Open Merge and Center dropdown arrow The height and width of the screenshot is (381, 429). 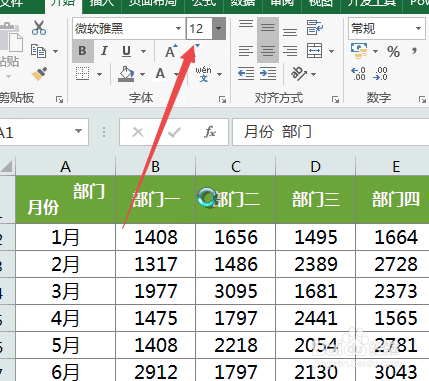click(x=331, y=51)
